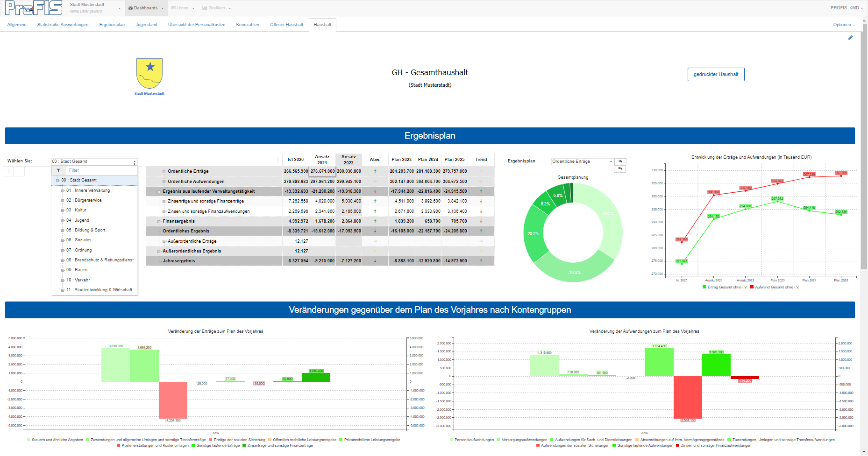Click the edit pencil icon below Optionen
868x456 pixels.
click(x=851, y=38)
